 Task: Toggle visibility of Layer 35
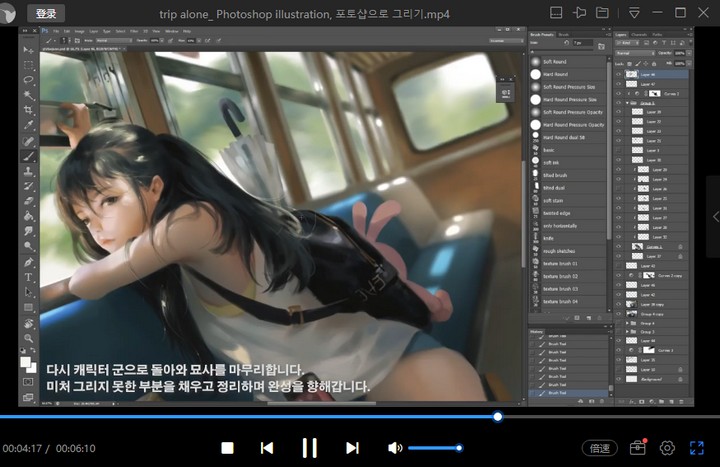coord(619,360)
